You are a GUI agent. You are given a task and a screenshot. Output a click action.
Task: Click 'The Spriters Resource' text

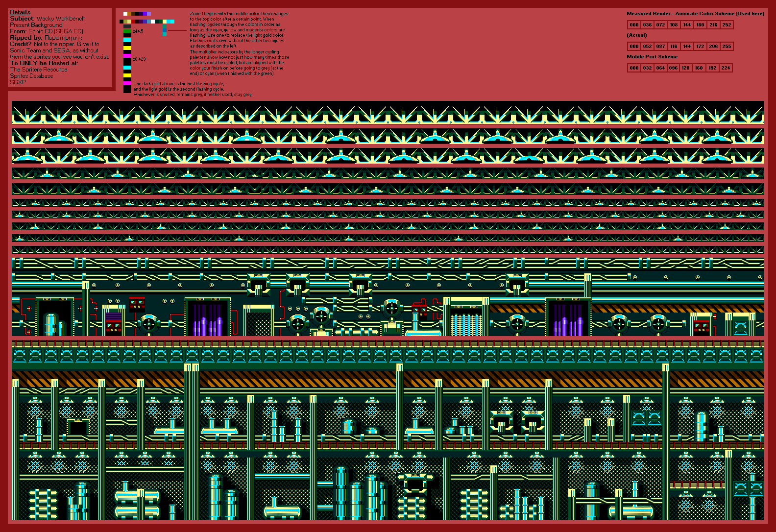point(39,70)
